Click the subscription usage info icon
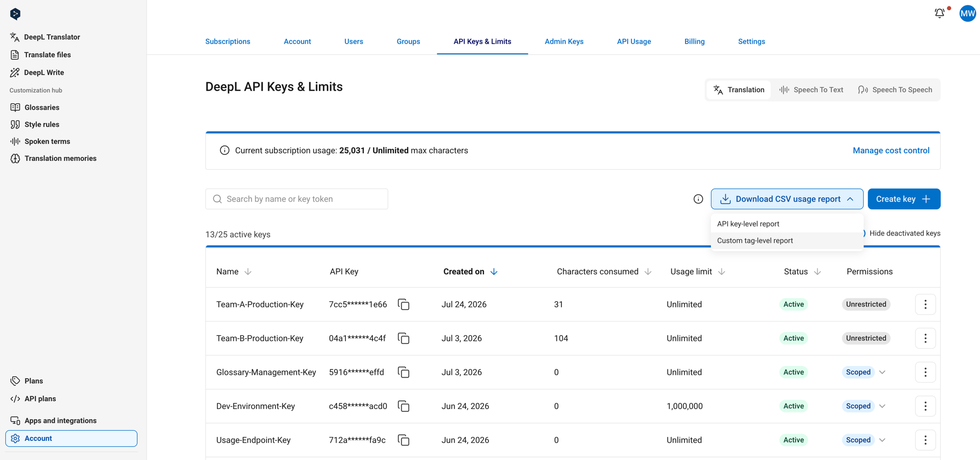 coord(224,150)
